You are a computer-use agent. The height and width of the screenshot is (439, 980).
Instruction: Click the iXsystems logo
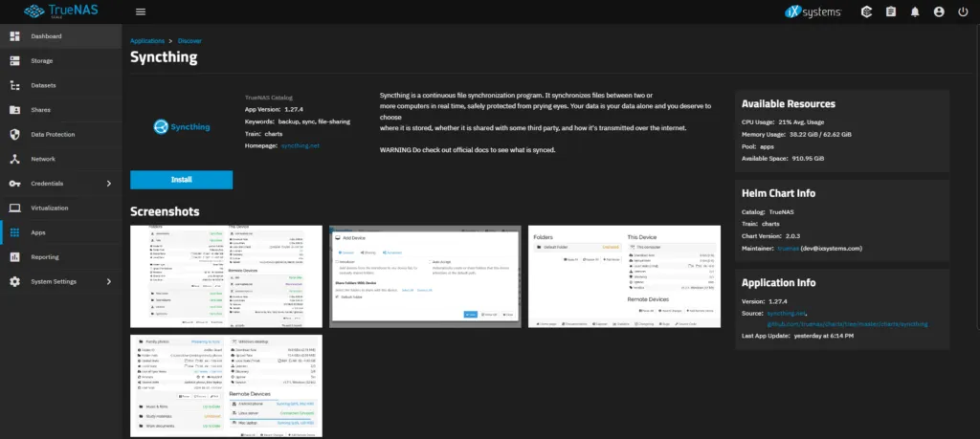pyautogui.click(x=813, y=11)
